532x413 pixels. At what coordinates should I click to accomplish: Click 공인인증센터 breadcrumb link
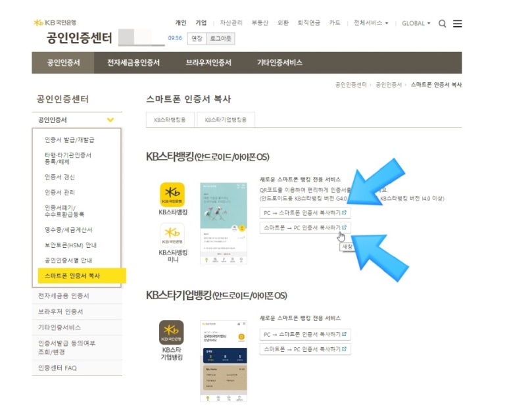[351, 84]
